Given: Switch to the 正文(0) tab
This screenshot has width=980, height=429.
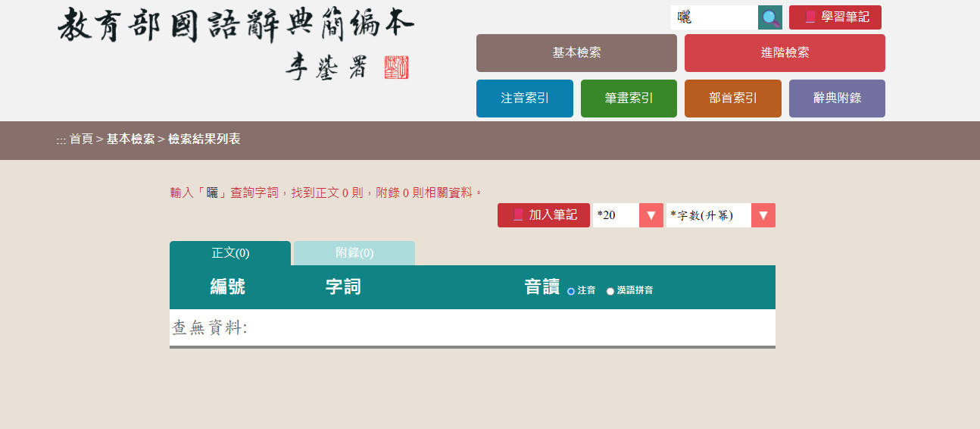Looking at the screenshot, I should tap(230, 253).
